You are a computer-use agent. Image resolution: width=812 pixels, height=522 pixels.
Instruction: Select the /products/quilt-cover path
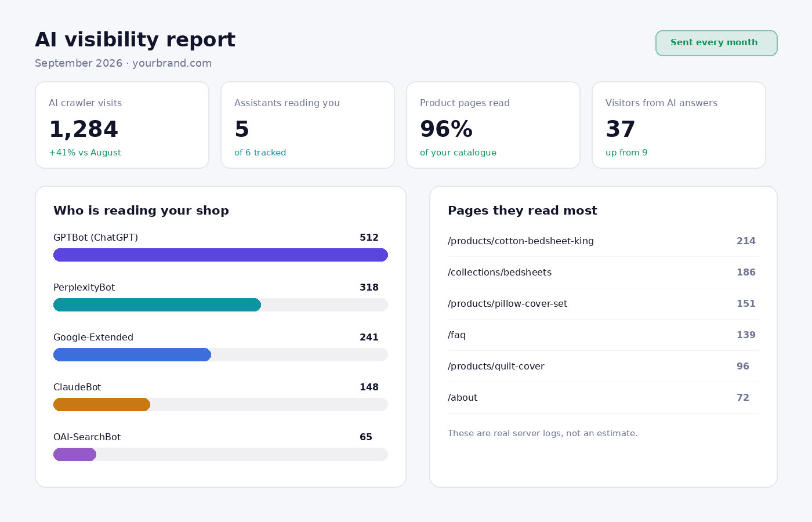pyautogui.click(x=496, y=367)
